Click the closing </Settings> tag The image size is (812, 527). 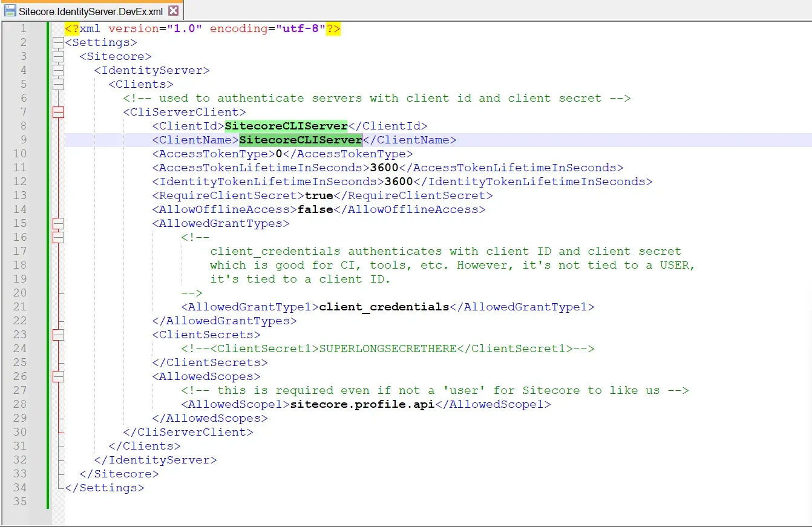105,488
